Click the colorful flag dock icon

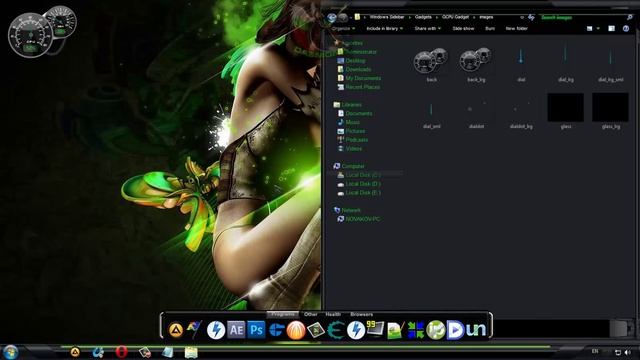[194, 329]
